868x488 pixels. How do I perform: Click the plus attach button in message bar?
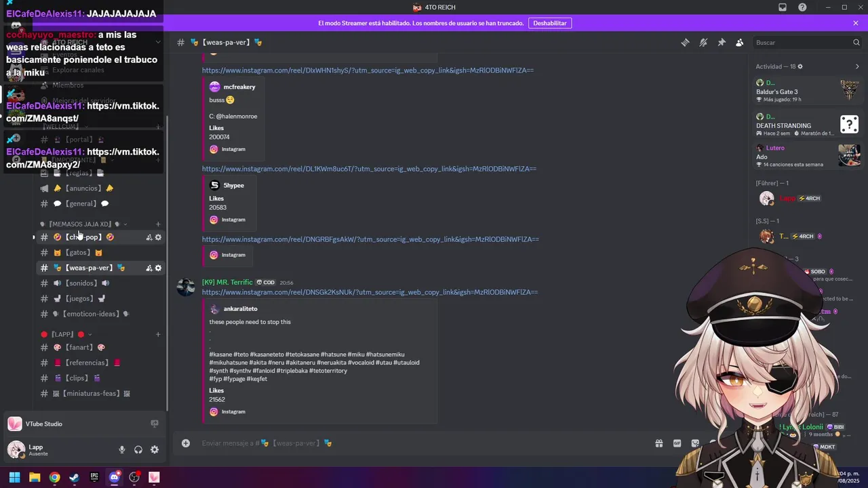[x=186, y=443]
